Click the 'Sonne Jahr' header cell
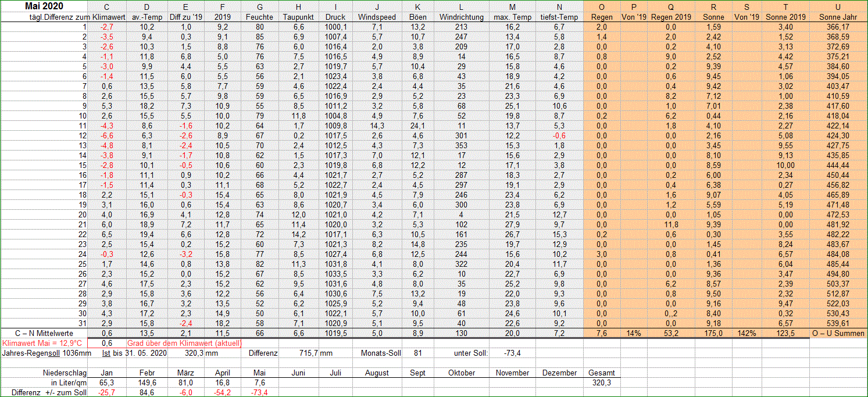This screenshot has width=868, height=397. [838, 17]
